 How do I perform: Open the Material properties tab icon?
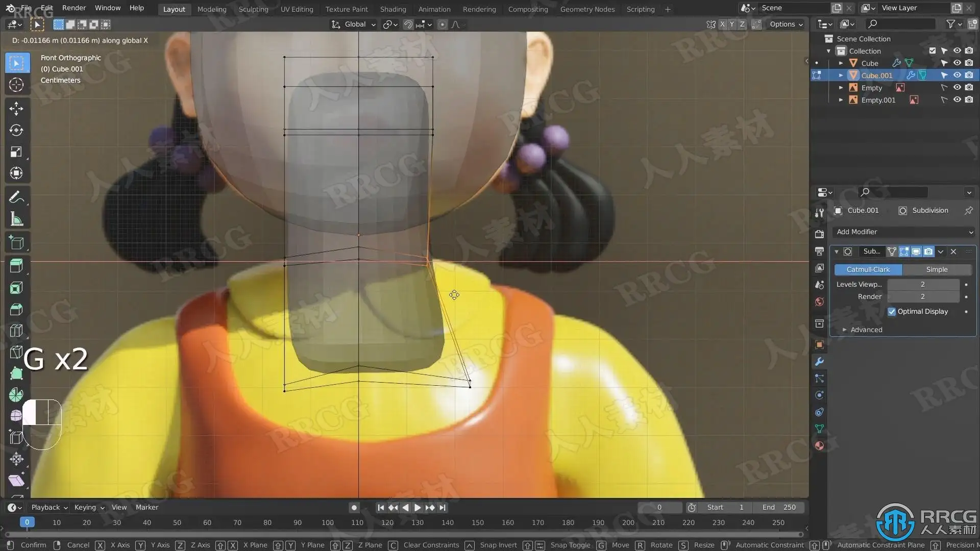coord(819,445)
